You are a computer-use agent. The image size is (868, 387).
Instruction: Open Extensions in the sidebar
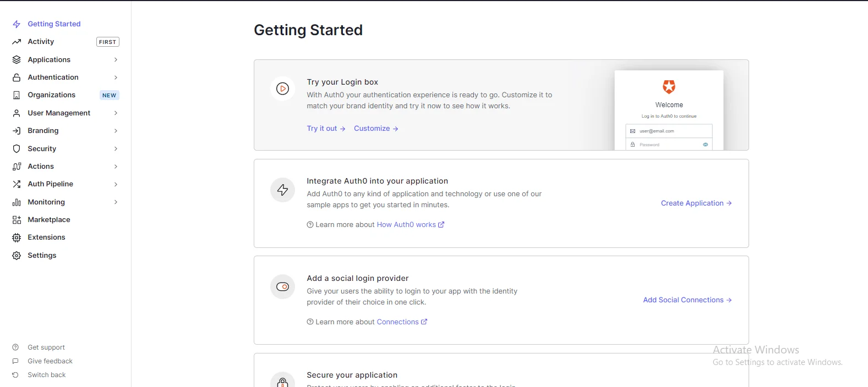pyautogui.click(x=46, y=237)
